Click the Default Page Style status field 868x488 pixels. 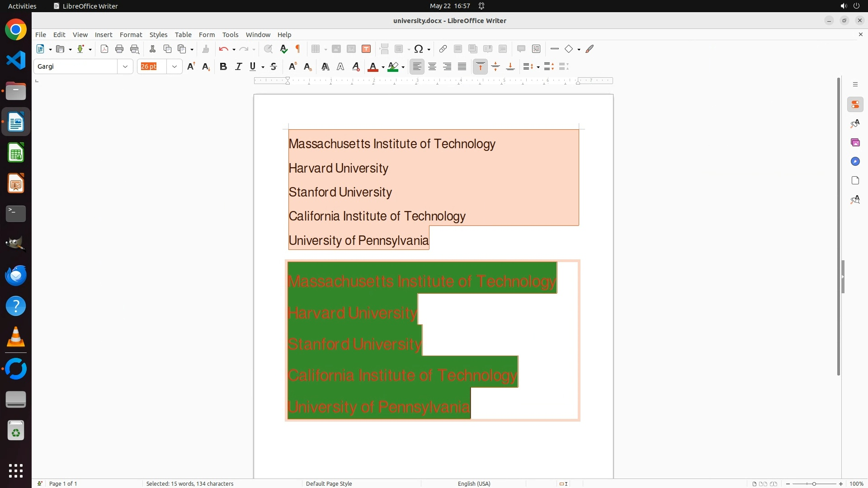point(329,483)
